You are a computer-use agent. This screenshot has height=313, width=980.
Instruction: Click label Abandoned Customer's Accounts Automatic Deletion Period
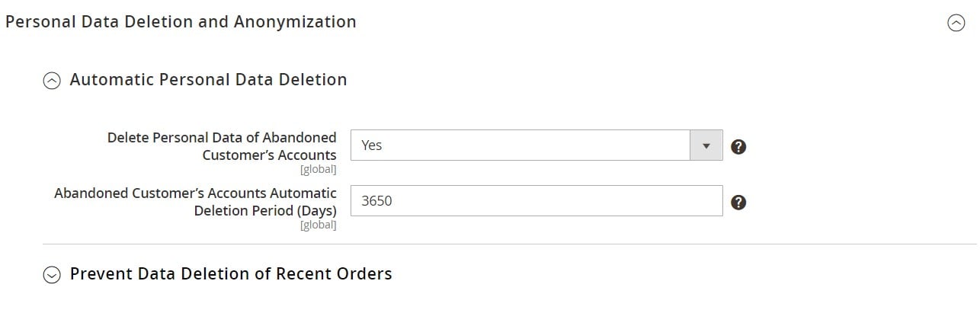(x=195, y=202)
